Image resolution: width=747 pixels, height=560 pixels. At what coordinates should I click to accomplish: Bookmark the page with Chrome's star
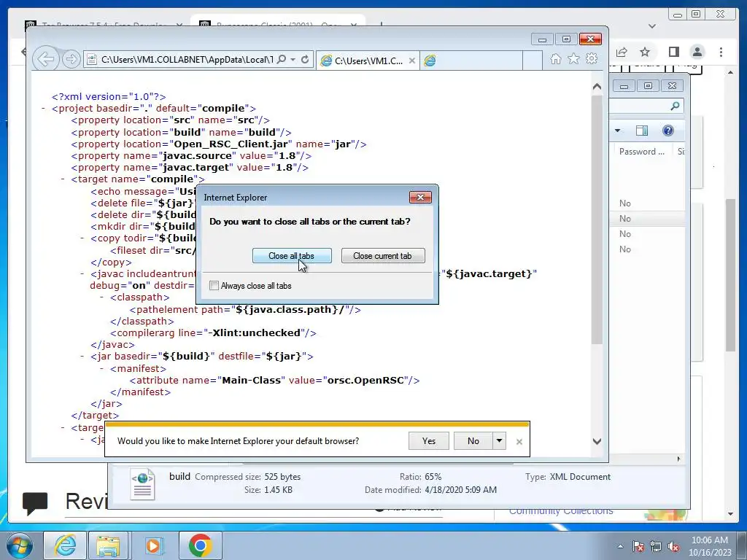click(x=645, y=52)
